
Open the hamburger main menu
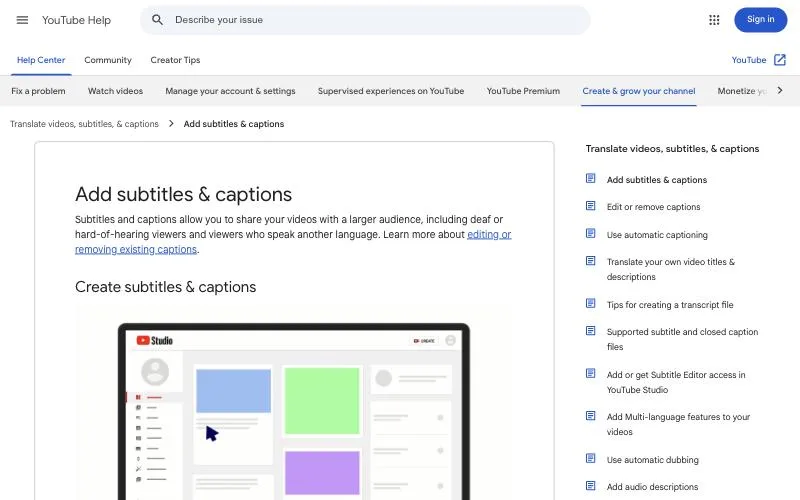[x=22, y=20]
